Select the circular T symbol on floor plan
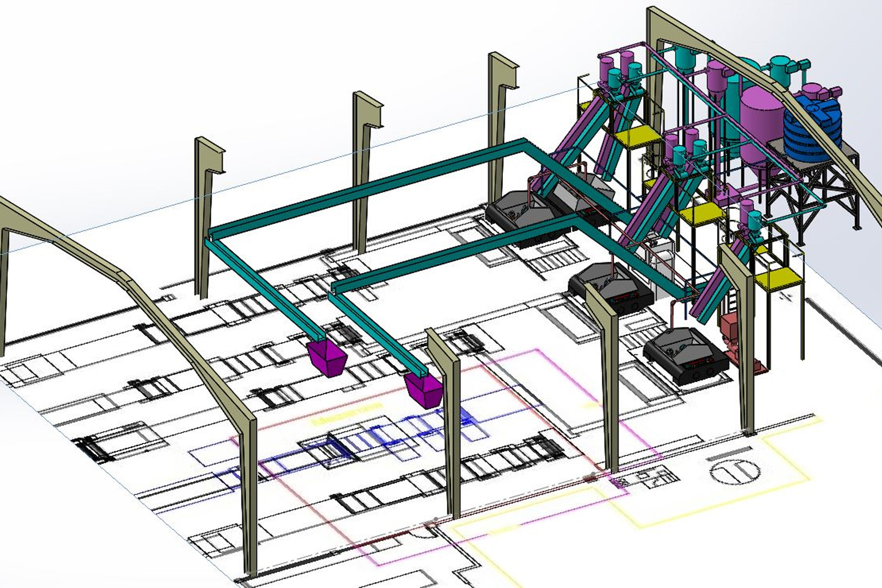The height and width of the screenshot is (588, 882). tap(735, 472)
